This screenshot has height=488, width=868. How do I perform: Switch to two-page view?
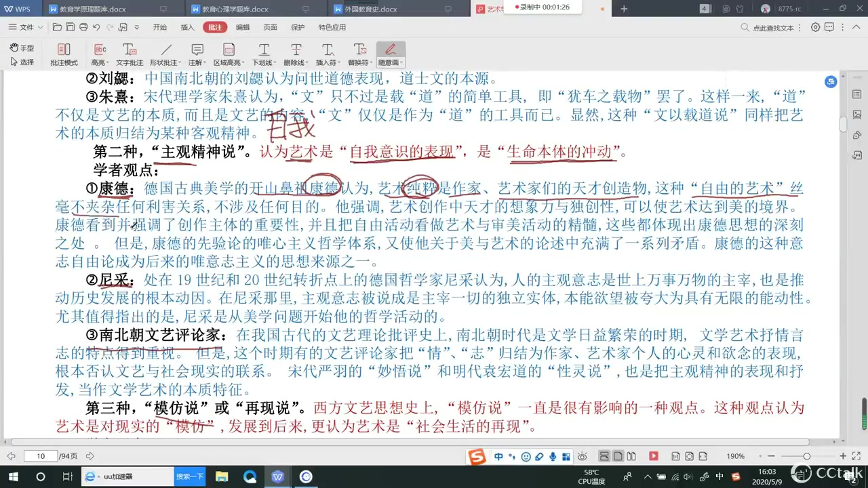point(631,456)
